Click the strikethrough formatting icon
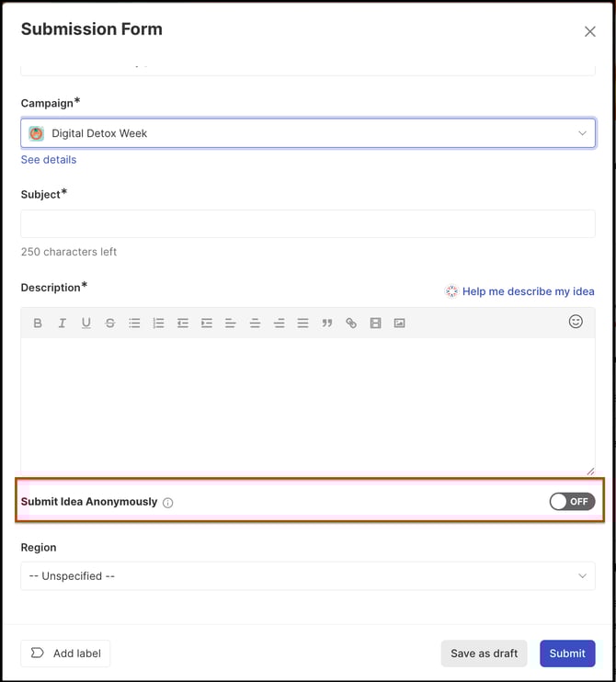 click(110, 324)
